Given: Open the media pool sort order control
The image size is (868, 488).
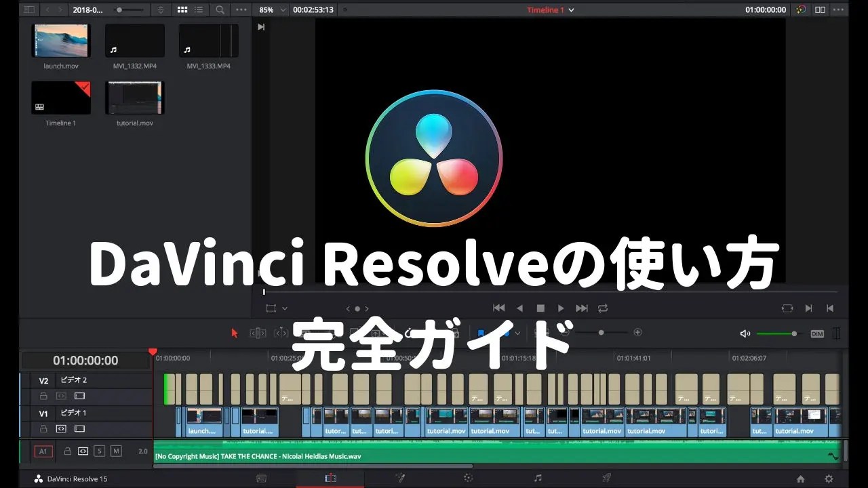Looking at the screenshot, I should [161, 10].
